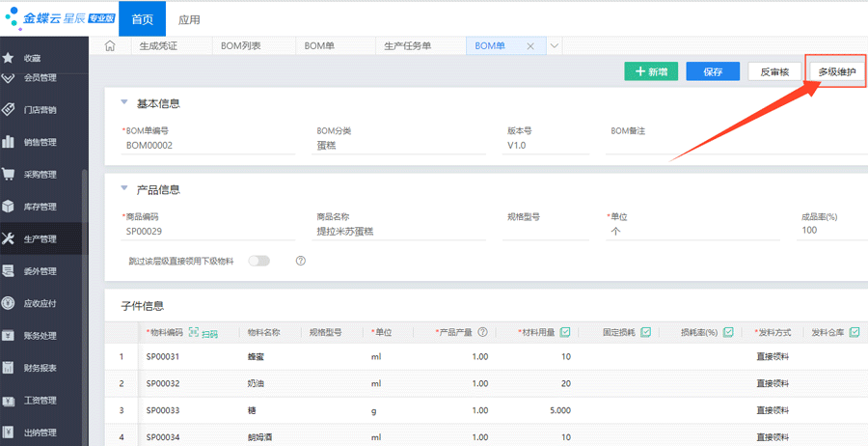Switch to BOM列表 tab
Screen dimensions: 868x446
pyautogui.click(x=241, y=46)
